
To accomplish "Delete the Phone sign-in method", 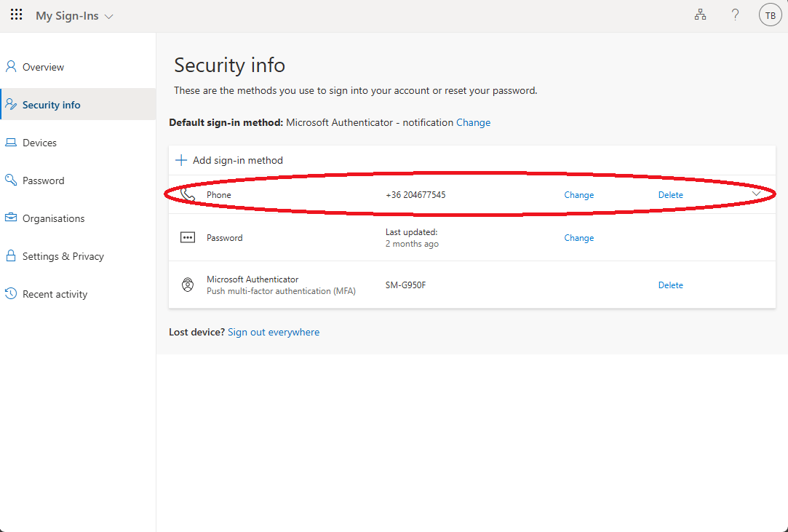I will [x=670, y=195].
